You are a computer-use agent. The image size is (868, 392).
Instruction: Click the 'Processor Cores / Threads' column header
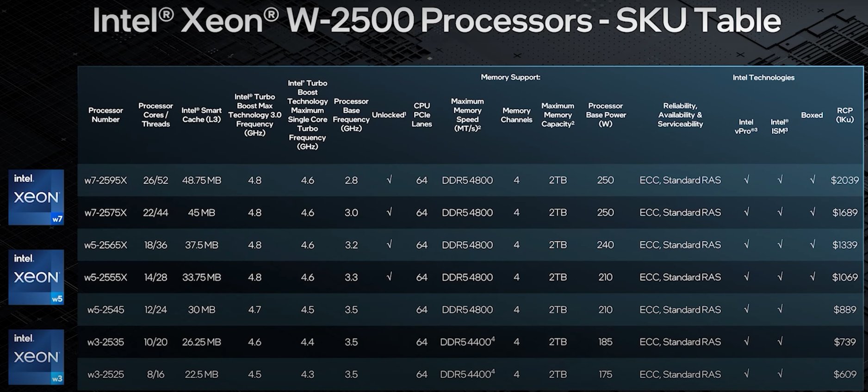click(x=155, y=115)
